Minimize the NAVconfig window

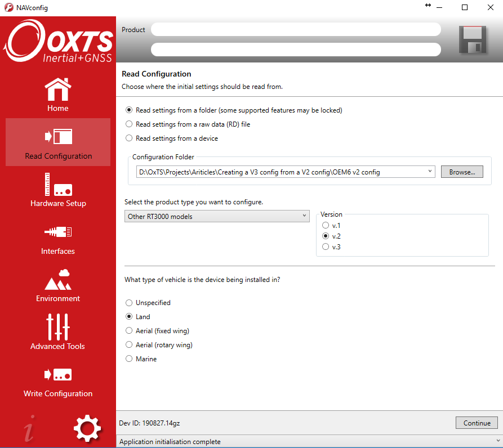click(x=439, y=7)
